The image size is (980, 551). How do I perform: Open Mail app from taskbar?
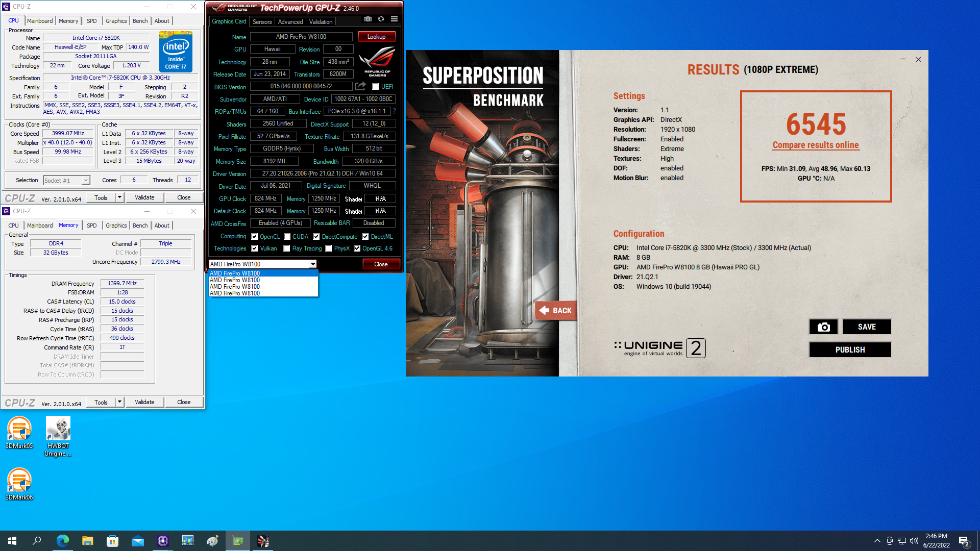tap(137, 541)
